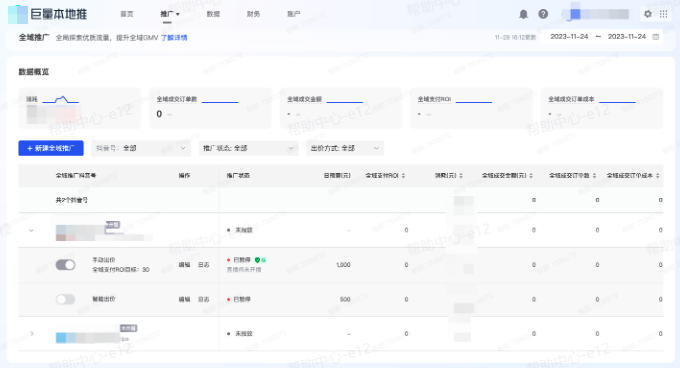The height and width of the screenshot is (368, 680).
Task: Click 编辑 for the 手动出价 plan
Action: 184,265
